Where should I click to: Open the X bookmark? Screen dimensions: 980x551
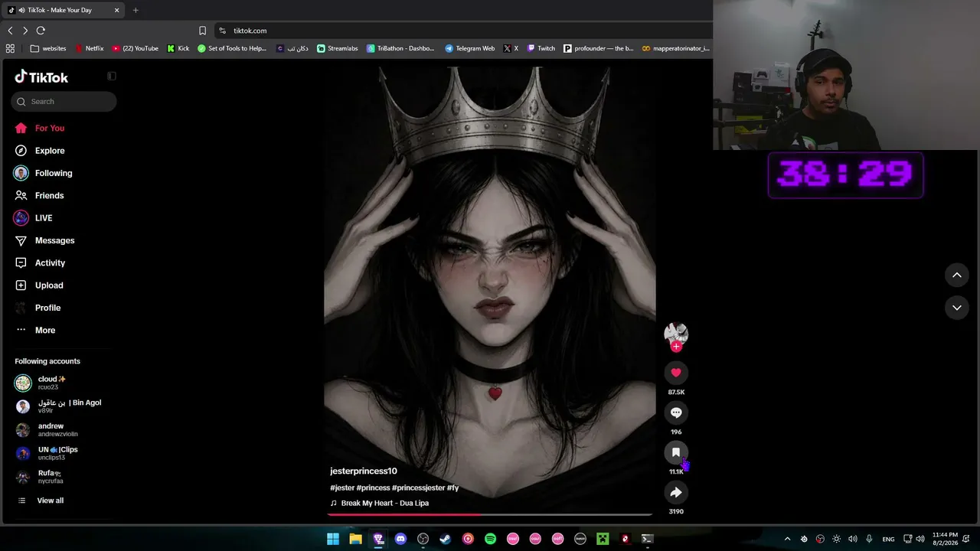(511, 48)
